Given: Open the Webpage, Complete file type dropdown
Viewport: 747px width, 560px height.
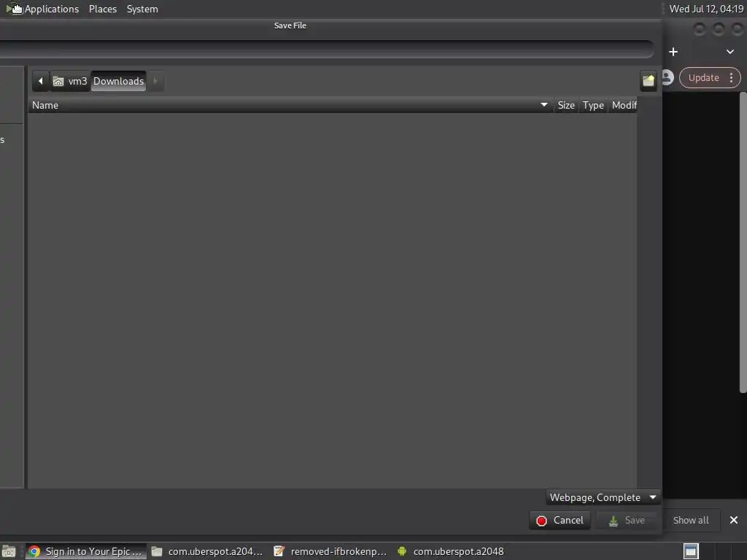Looking at the screenshot, I should (603, 497).
